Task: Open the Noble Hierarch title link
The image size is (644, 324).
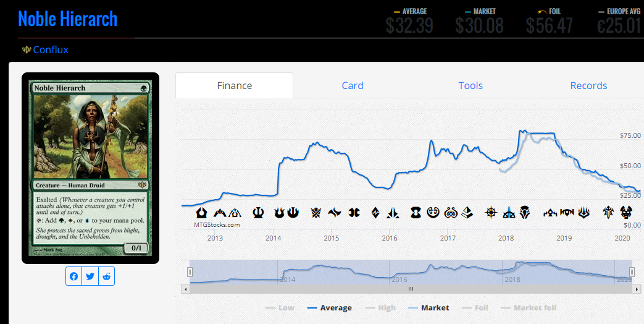Action: [68, 19]
